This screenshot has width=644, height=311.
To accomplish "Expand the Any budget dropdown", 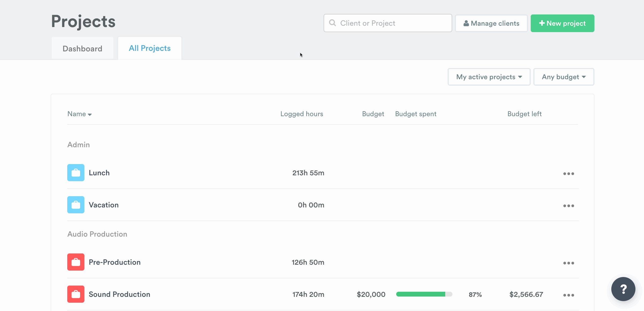I will point(564,77).
